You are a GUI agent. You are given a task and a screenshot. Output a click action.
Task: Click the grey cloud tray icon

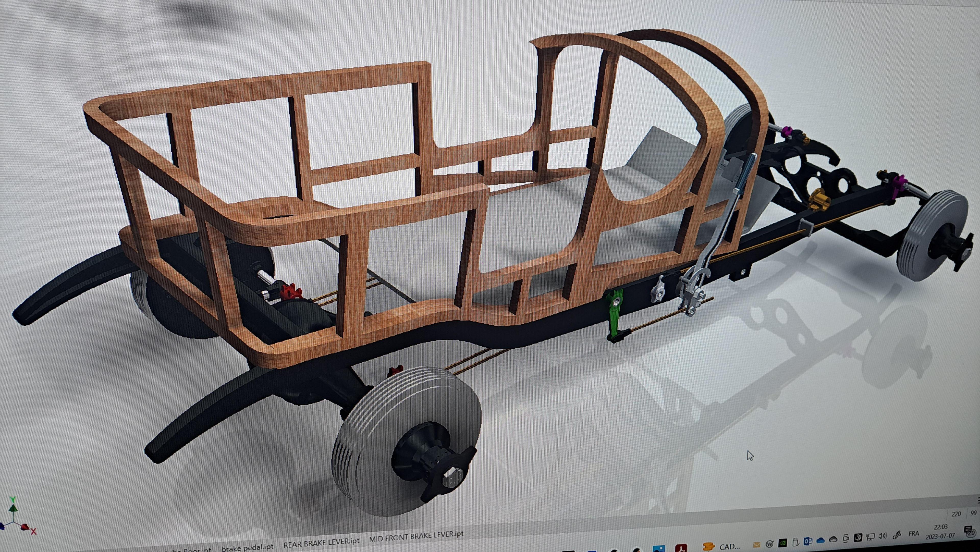[833, 539]
